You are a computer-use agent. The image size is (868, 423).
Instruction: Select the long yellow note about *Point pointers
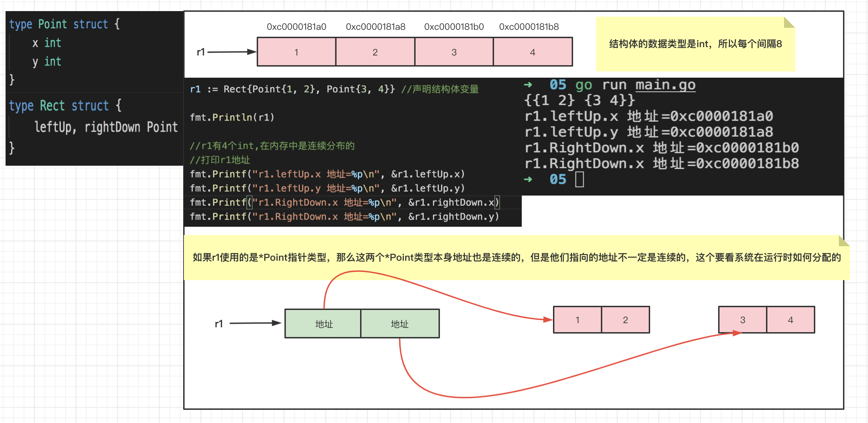coord(516,258)
